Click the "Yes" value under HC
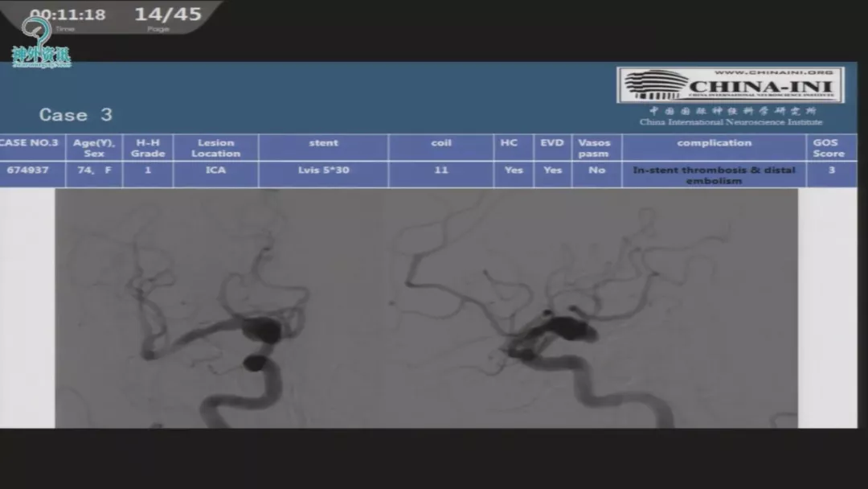The height and width of the screenshot is (489, 868). point(514,175)
